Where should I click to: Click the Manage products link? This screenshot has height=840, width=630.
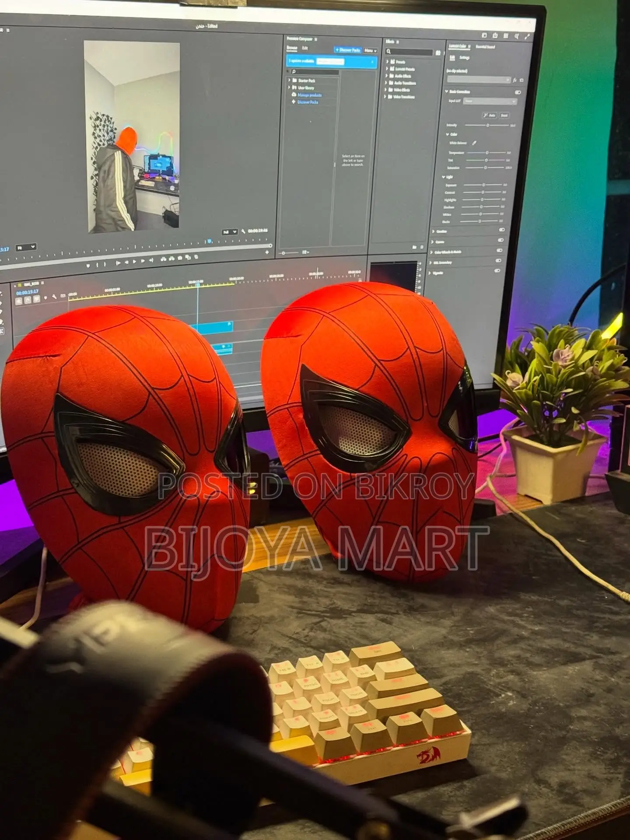(x=310, y=95)
